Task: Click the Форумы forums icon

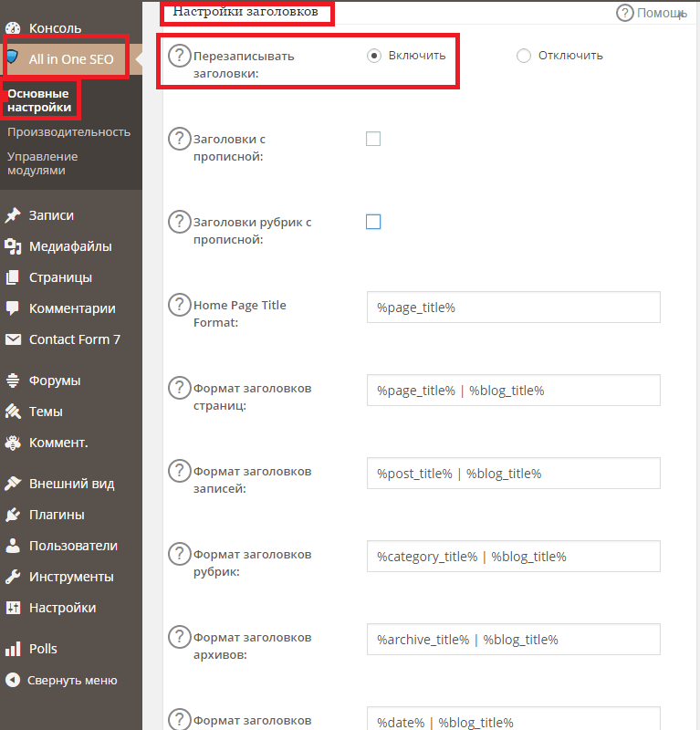Action: 13,381
